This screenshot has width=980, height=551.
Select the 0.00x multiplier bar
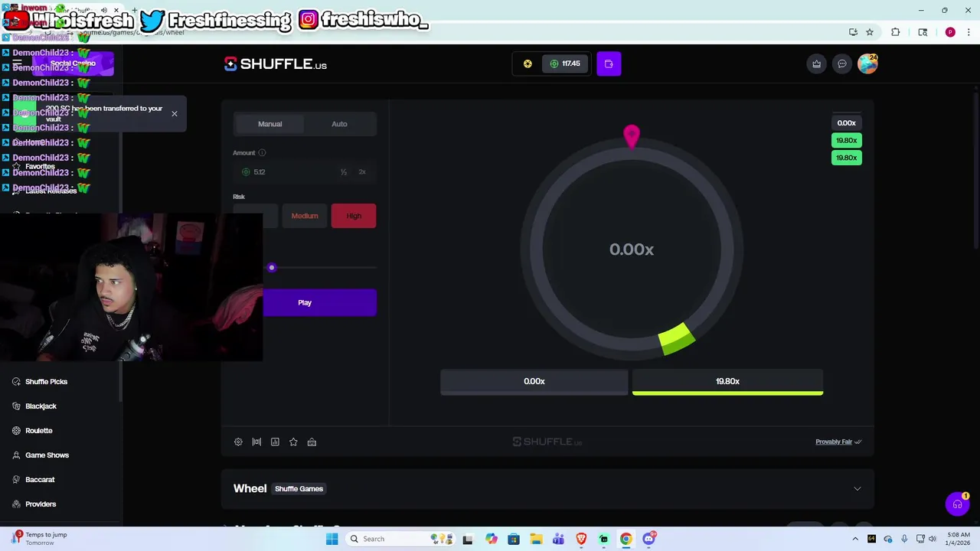point(534,383)
